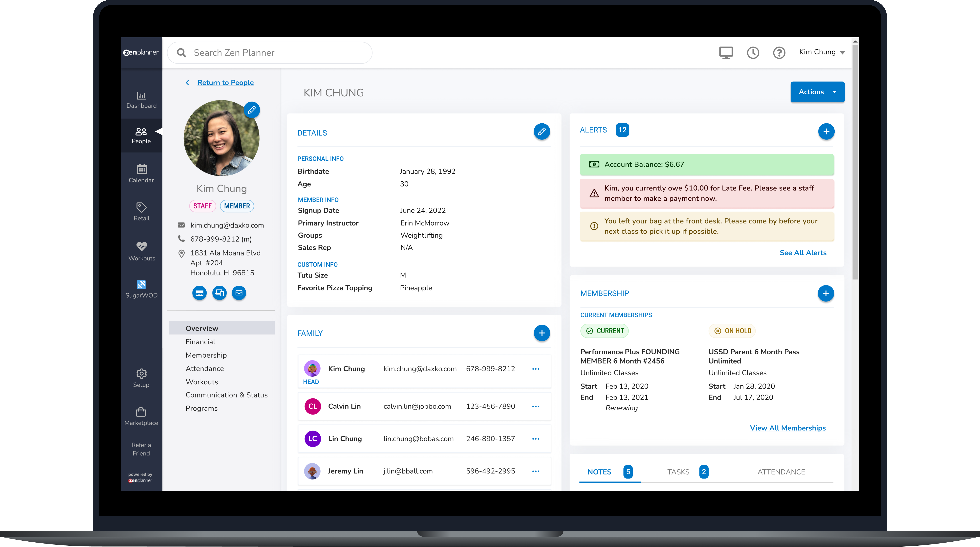Click the help question-mark icon
This screenshot has width=980, height=547.
pyautogui.click(x=779, y=53)
